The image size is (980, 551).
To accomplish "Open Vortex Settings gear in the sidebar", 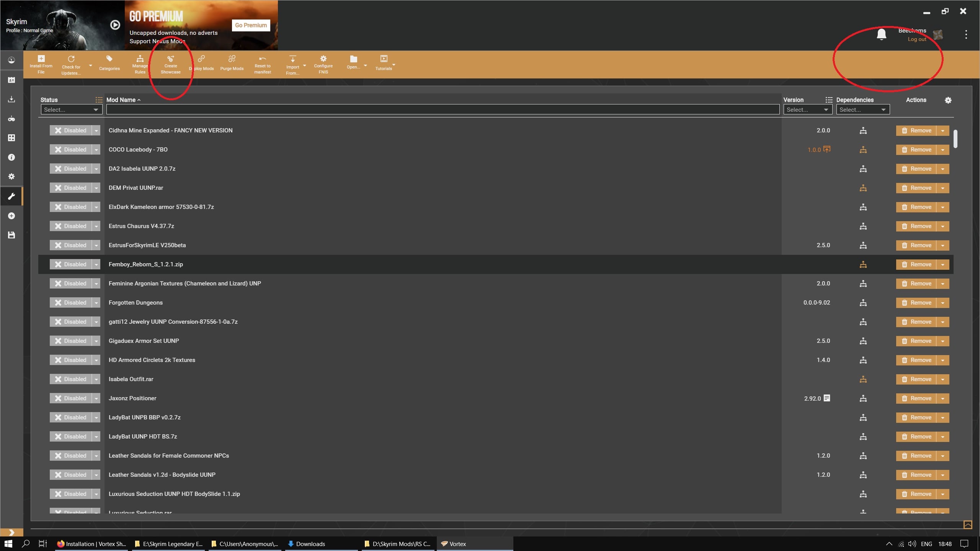I will coord(11,176).
